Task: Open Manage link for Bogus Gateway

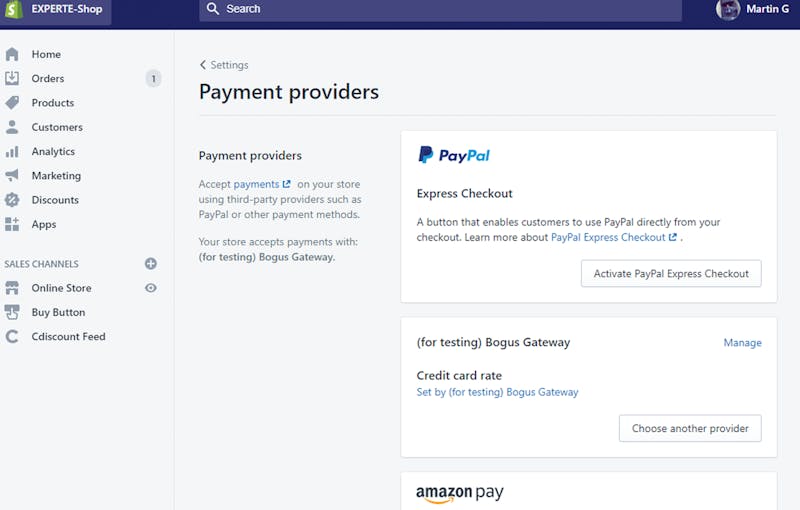Action: coord(742,343)
